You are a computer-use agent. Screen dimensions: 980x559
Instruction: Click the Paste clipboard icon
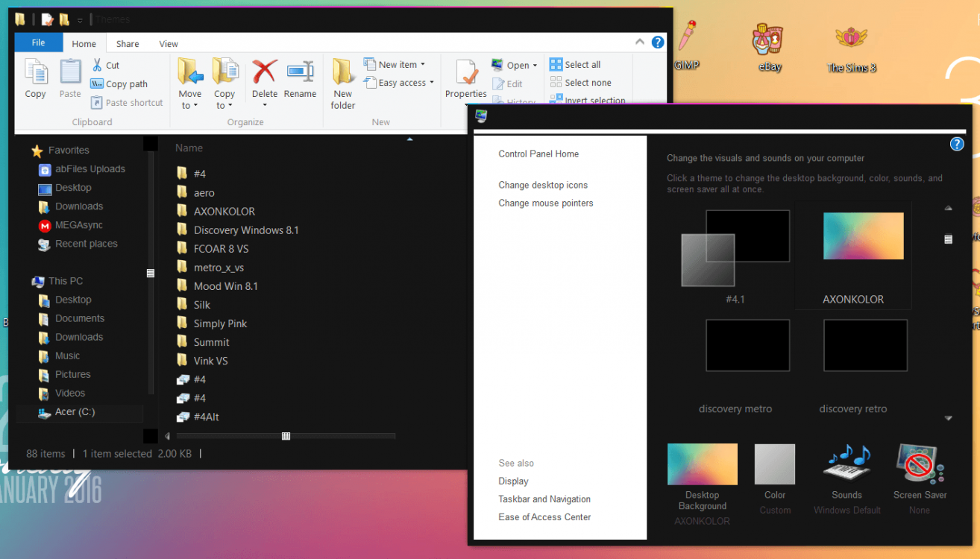pyautogui.click(x=70, y=72)
